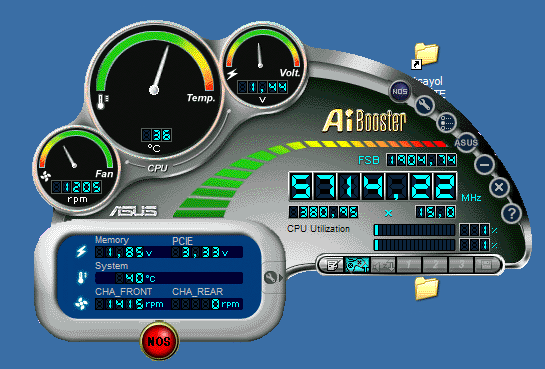This screenshot has height=369, width=545.
Task: Select the highlighted overclock tuning mode icon
Action: (357, 265)
